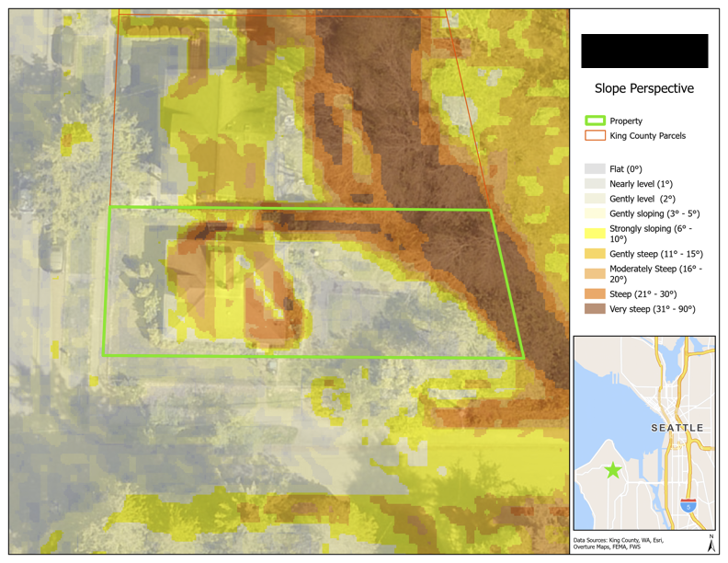Click the SEATTLE label on the inset map

tap(677, 429)
